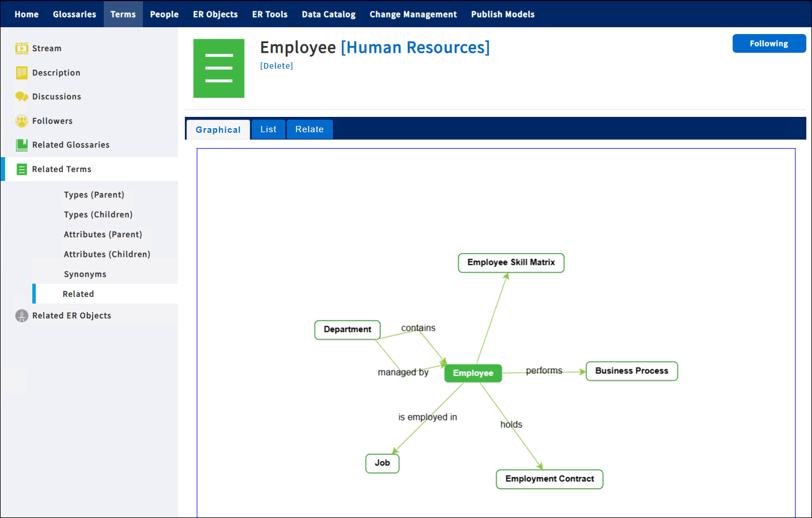This screenshot has width=812, height=518.
Task: Open the [Human Resources] glossary link
Action: (415, 48)
